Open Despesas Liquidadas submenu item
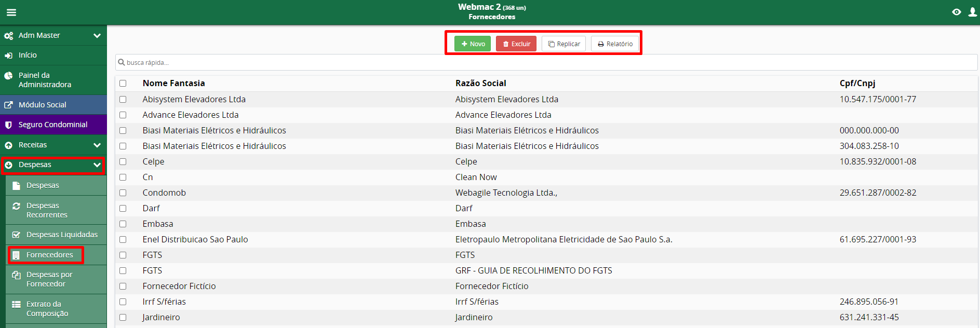The height and width of the screenshot is (328, 980). pos(56,235)
